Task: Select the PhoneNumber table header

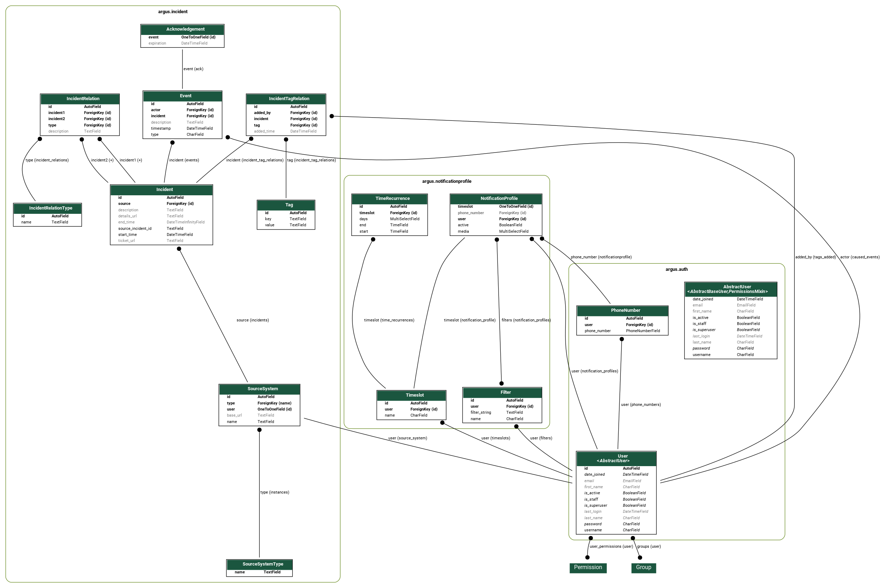Action: pos(623,310)
